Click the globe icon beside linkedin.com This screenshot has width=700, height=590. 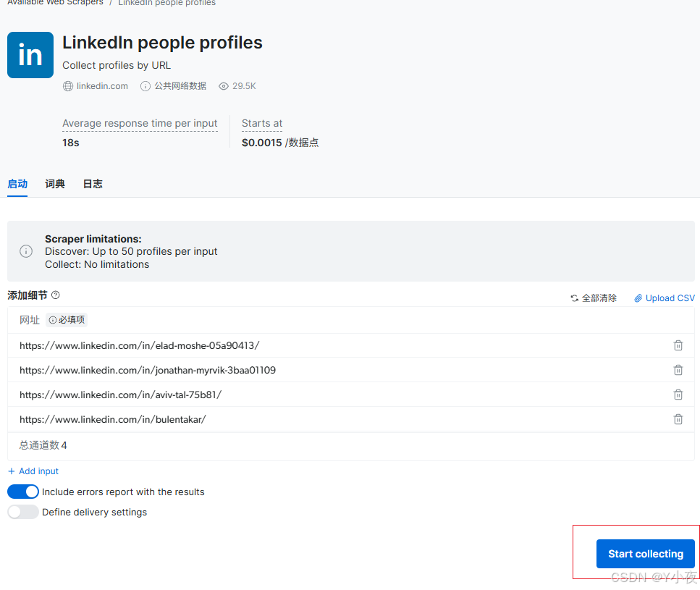68,86
